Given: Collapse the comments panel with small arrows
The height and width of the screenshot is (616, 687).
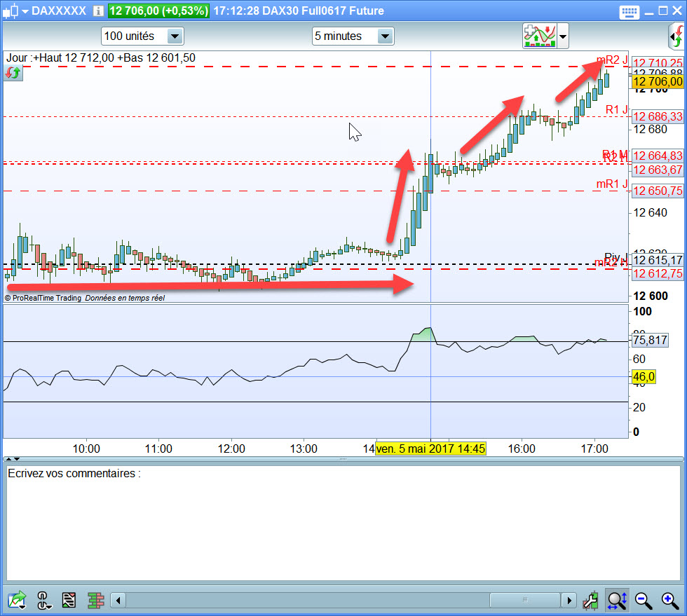Looking at the screenshot, I should pyautogui.click(x=13, y=459).
